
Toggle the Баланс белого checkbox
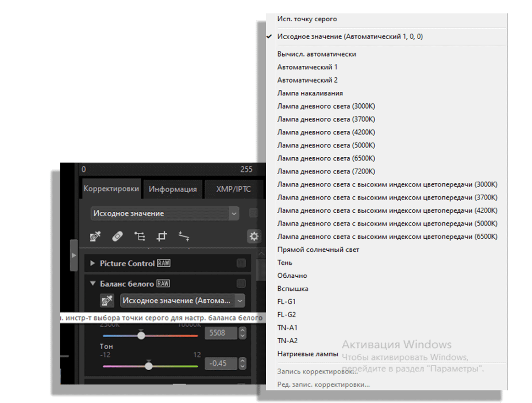(241, 284)
